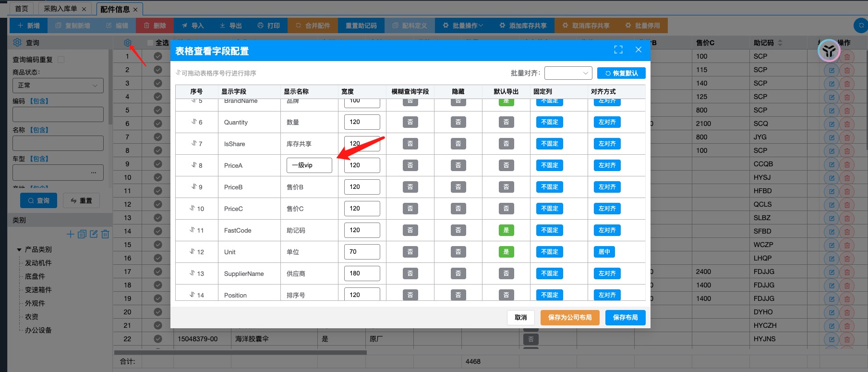
Task: Toggle fuzzy query for SupplierName row
Action: [x=410, y=273]
